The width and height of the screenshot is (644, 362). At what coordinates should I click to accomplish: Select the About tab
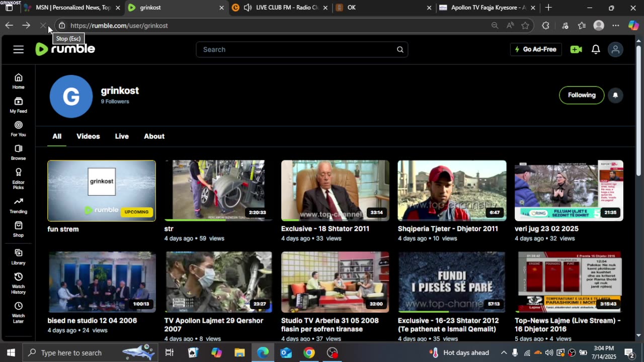click(154, 136)
